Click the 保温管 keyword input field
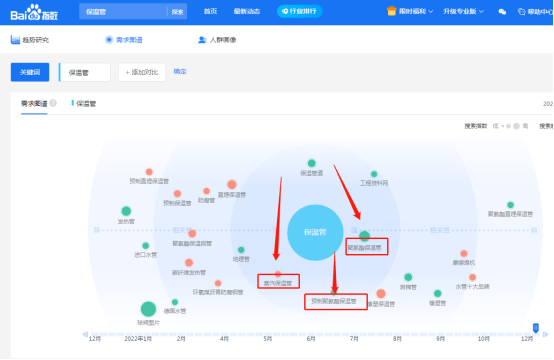This screenshot has width=554, height=360. (x=84, y=72)
